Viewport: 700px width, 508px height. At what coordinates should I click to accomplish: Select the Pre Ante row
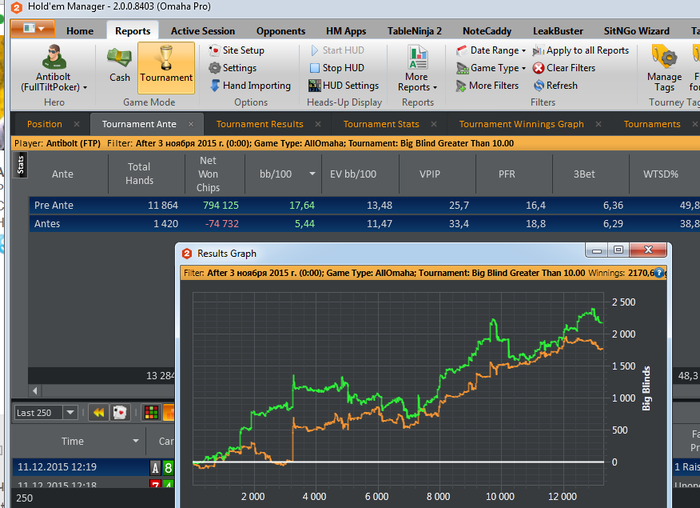coord(364,205)
